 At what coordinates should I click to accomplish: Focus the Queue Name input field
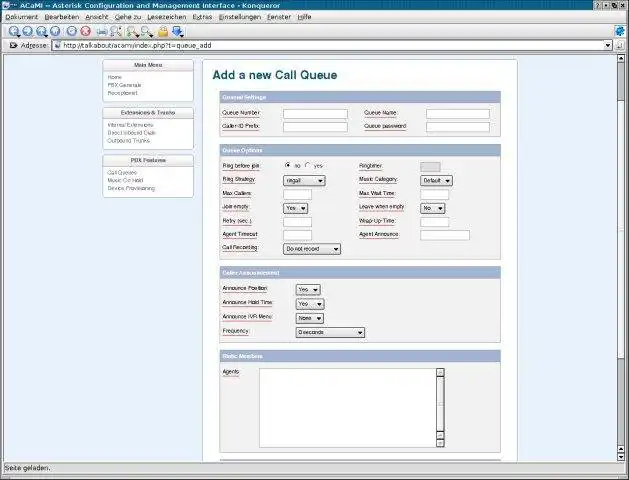click(458, 114)
